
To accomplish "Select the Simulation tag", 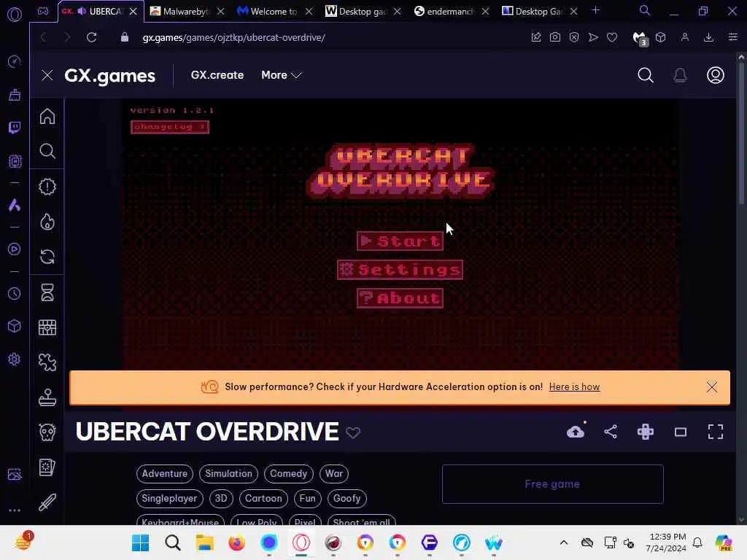I will (228, 473).
